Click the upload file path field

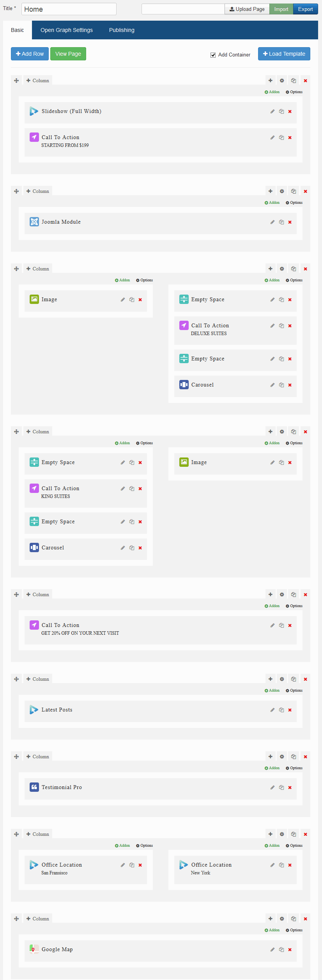(183, 9)
